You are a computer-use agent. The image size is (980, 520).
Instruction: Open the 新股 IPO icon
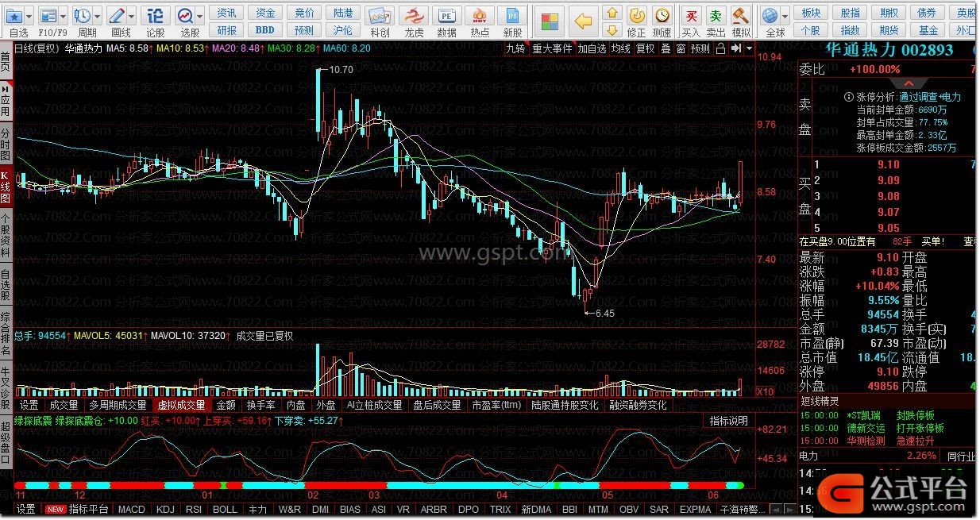click(513, 16)
